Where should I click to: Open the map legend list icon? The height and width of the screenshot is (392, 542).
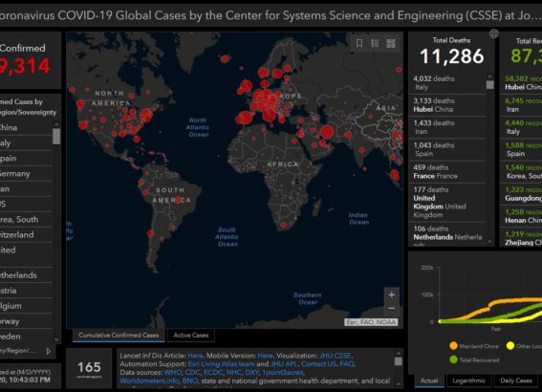(375, 43)
